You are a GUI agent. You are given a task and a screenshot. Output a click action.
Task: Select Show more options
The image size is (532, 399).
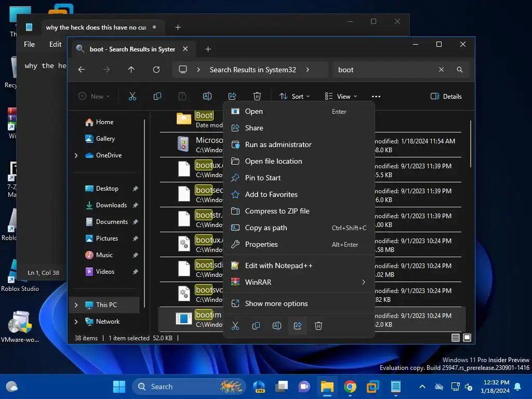pyautogui.click(x=299, y=303)
